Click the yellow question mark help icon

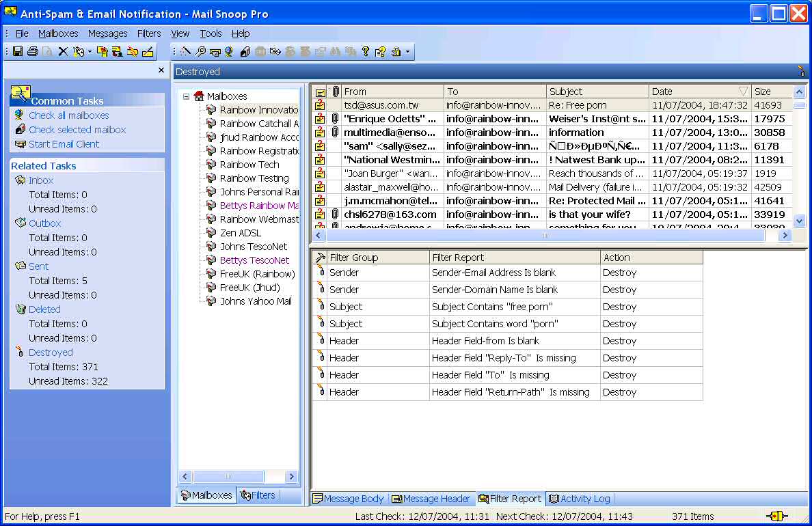(366, 51)
